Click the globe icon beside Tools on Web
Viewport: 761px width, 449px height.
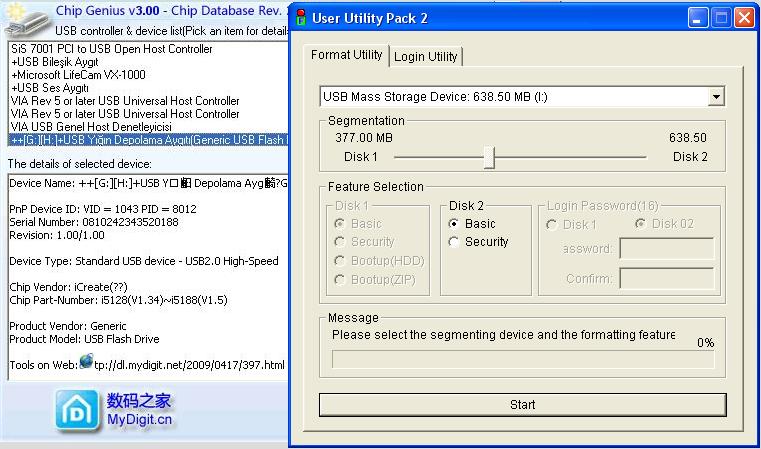86,361
